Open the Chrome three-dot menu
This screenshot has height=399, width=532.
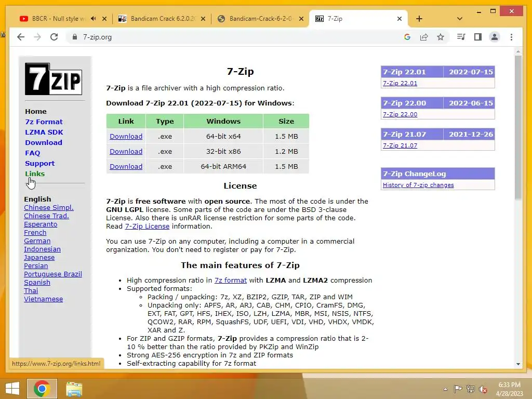(511, 37)
